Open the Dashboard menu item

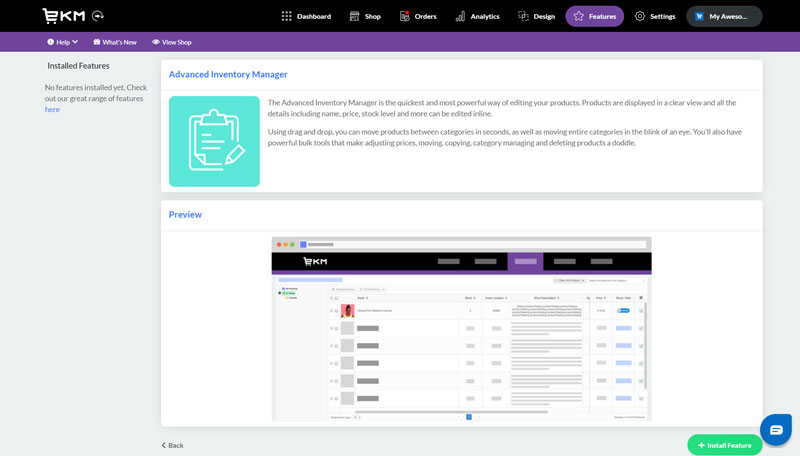tap(306, 16)
